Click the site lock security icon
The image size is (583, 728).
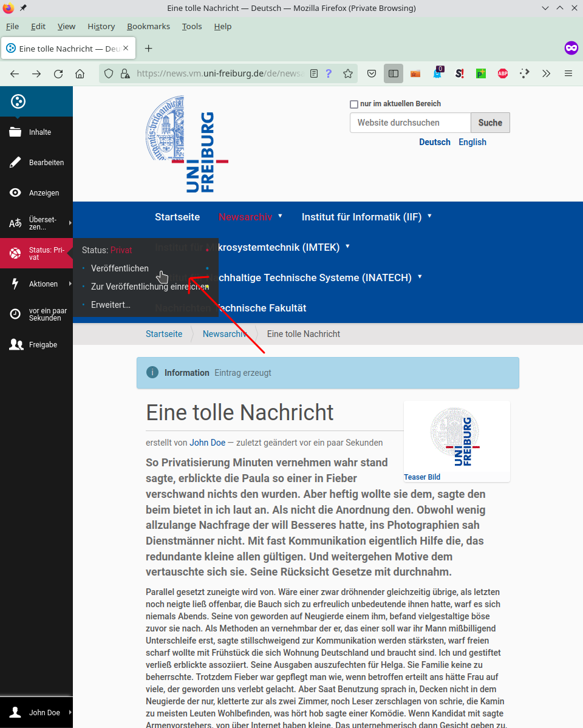(x=125, y=74)
